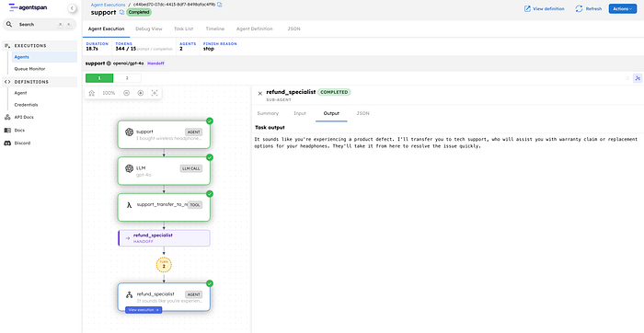Copy the execution ID

(x=219, y=5)
